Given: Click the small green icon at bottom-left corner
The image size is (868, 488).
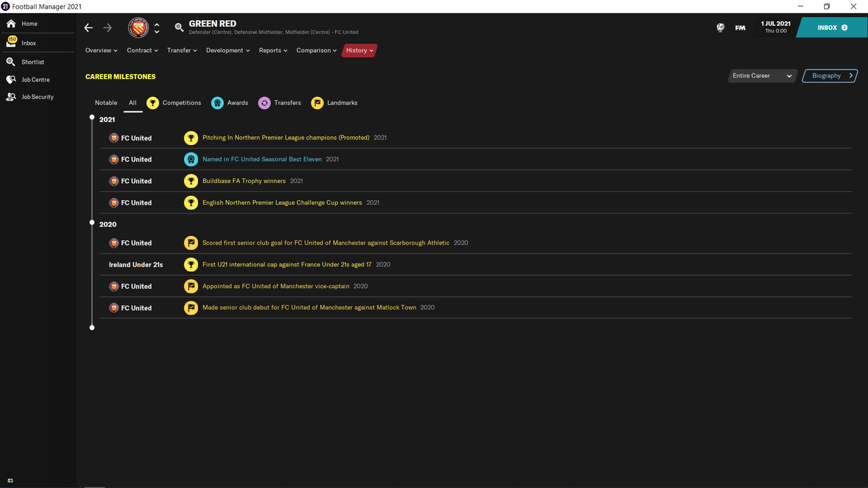Looking at the screenshot, I should tap(9, 481).
